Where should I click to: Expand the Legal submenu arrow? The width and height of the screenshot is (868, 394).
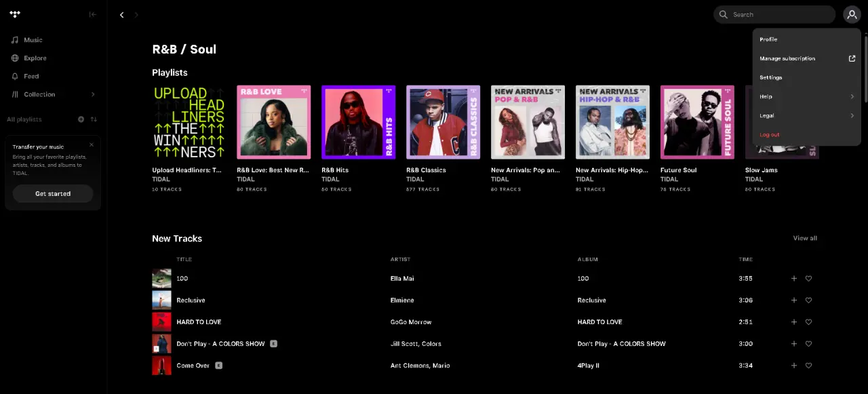(852, 115)
